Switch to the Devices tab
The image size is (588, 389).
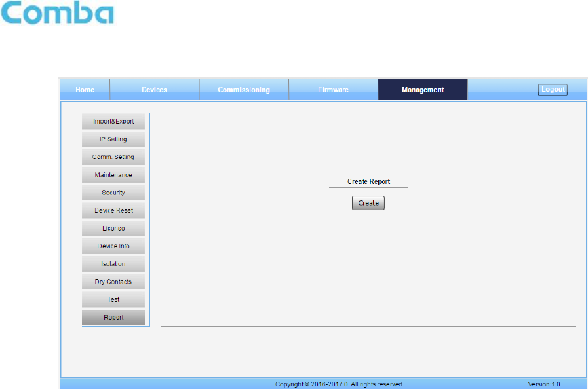pyautogui.click(x=154, y=90)
